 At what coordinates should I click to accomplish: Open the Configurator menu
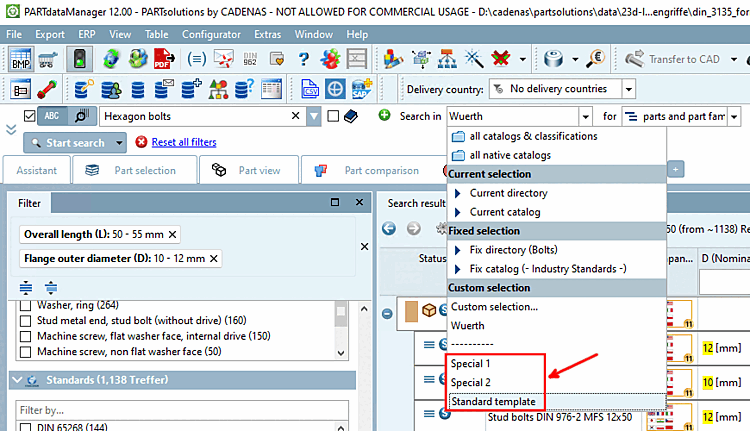click(x=211, y=34)
